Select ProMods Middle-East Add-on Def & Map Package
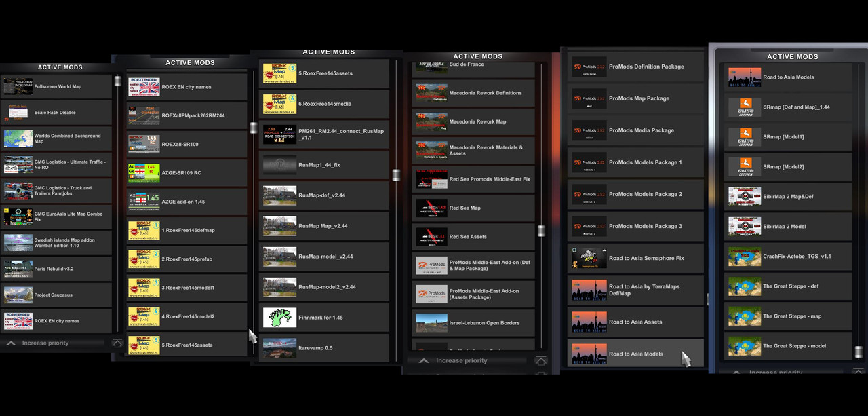This screenshot has height=416, width=868. [474, 265]
